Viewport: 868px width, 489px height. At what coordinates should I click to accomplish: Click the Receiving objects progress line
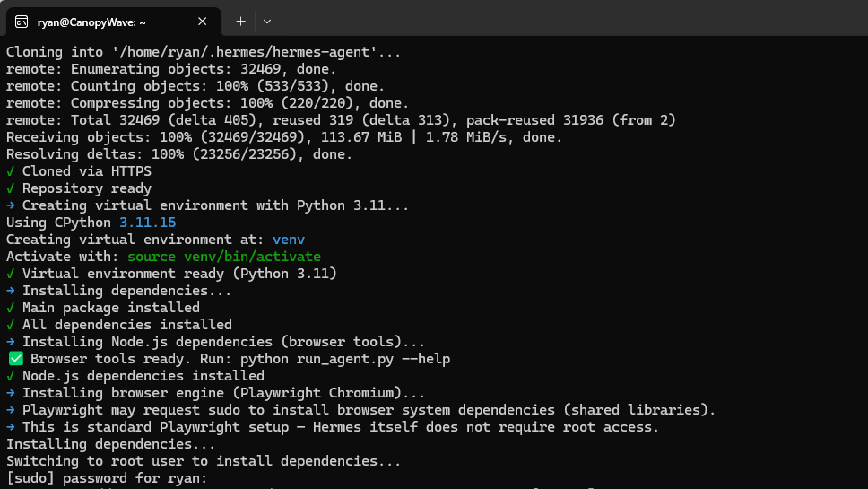pyautogui.click(x=284, y=137)
